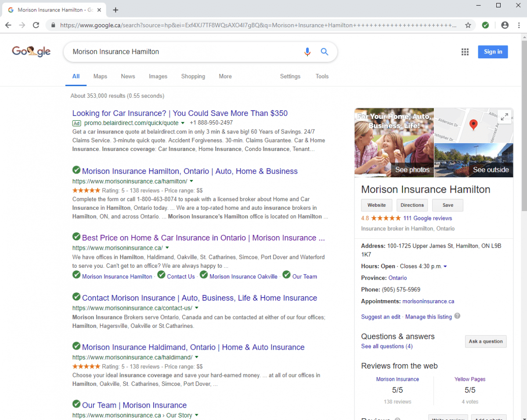
Task: Click the Ask a question button
Action: [486, 341]
